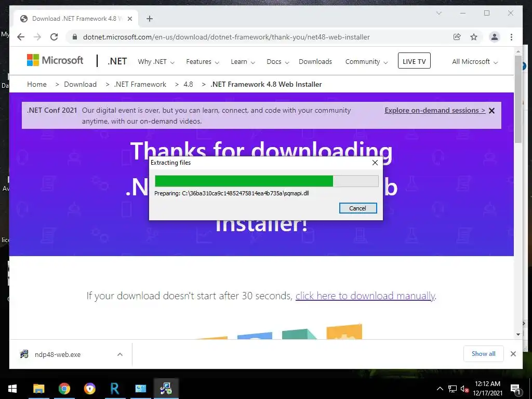
Task: Open Chrome's three-dot menu
Action: (x=511, y=37)
